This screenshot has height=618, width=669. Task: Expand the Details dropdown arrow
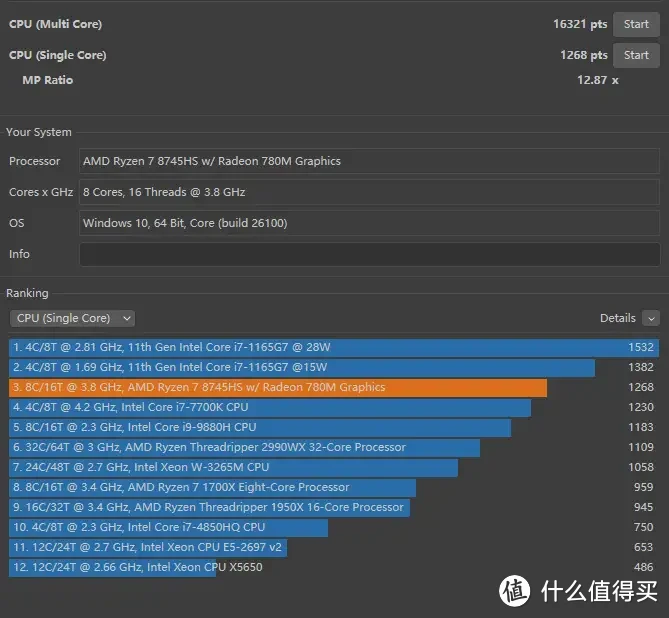click(651, 318)
